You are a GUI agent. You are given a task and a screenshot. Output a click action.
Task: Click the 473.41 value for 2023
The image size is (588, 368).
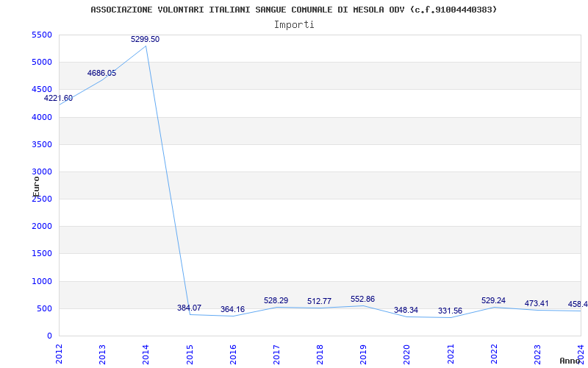click(x=537, y=304)
